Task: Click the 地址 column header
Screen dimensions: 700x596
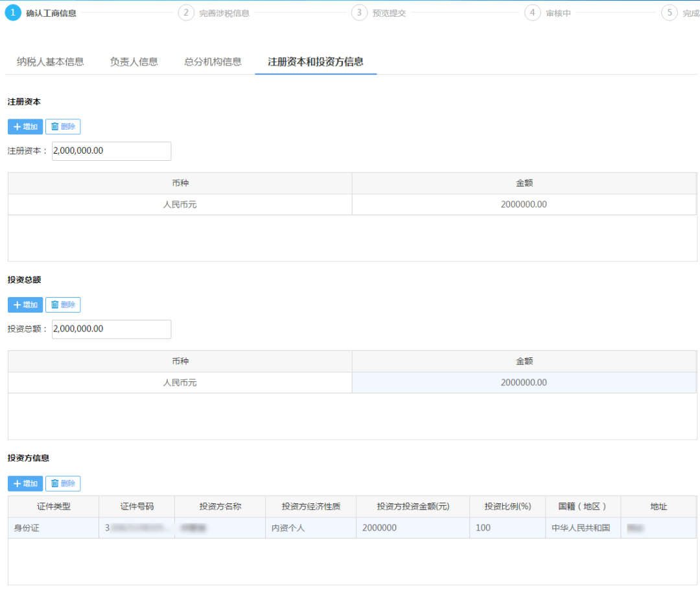Action: 659,507
